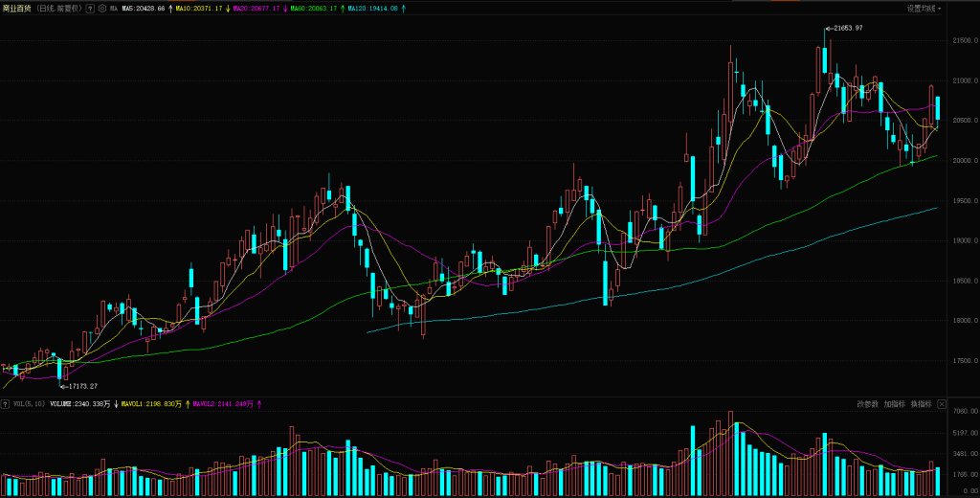This screenshot has width=980, height=498.
Task: Click the down arrow after MA10 value
Action: pyautogui.click(x=228, y=8)
